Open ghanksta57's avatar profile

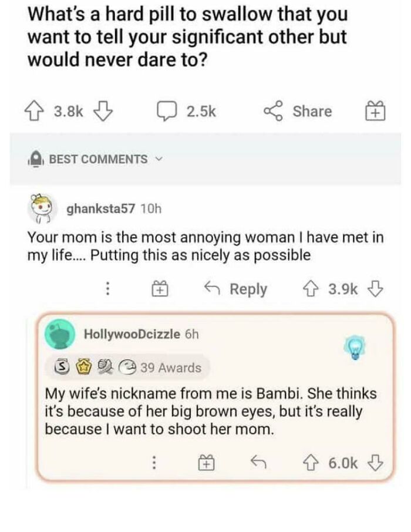pyautogui.click(x=42, y=208)
